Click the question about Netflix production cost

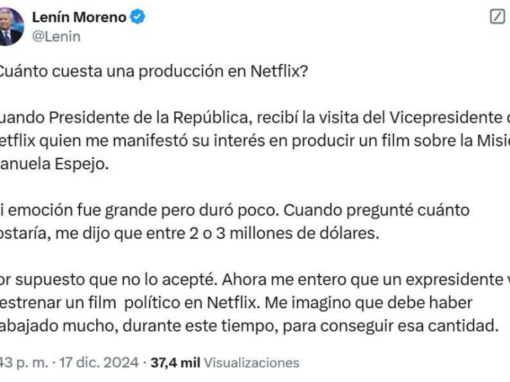pos(154,71)
